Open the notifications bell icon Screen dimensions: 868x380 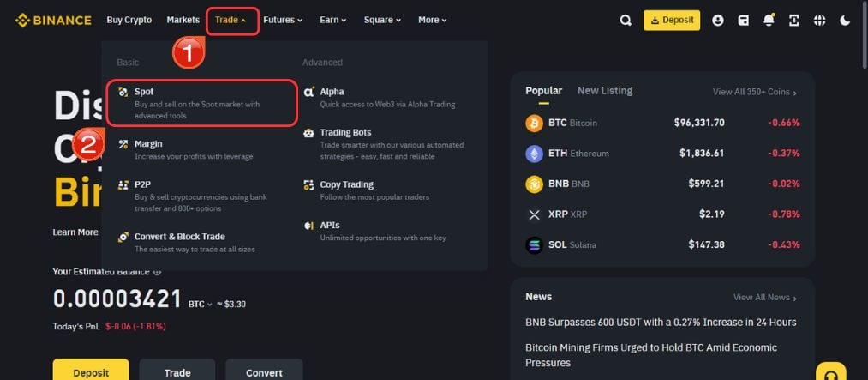click(x=769, y=21)
